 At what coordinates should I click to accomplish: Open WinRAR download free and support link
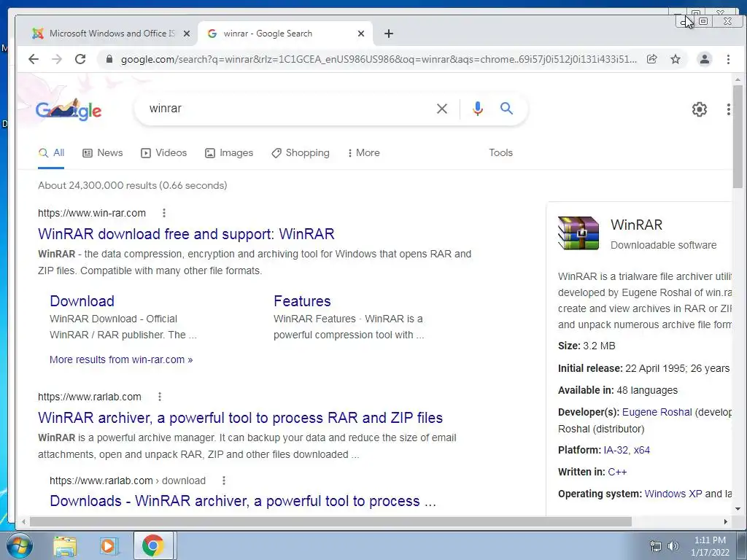(186, 234)
